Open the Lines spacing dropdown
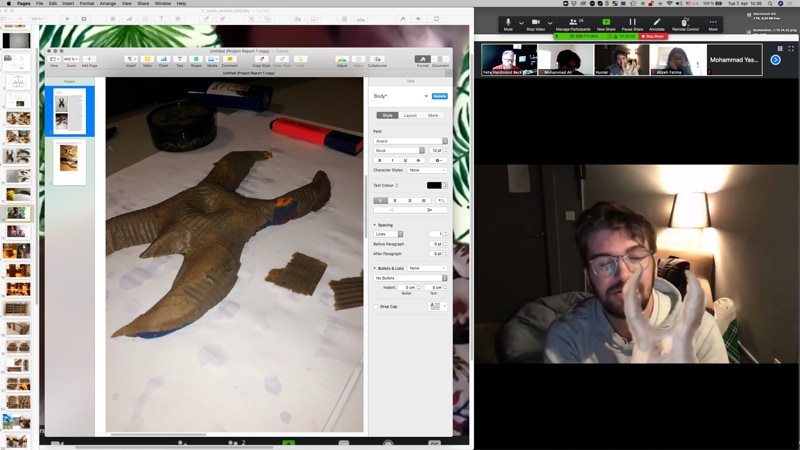The image size is (800, 450). (x=388, y=234)
